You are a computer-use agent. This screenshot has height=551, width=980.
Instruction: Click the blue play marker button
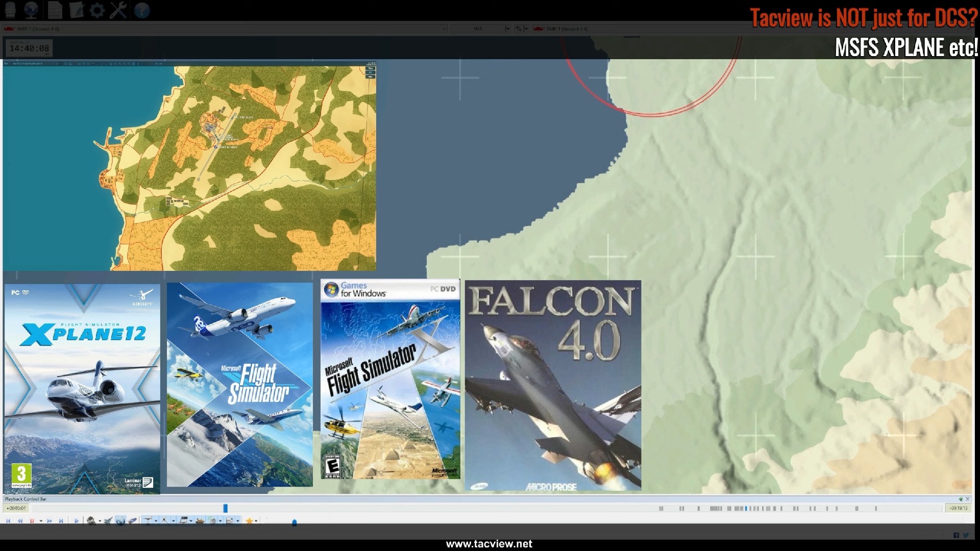(77, 521)
